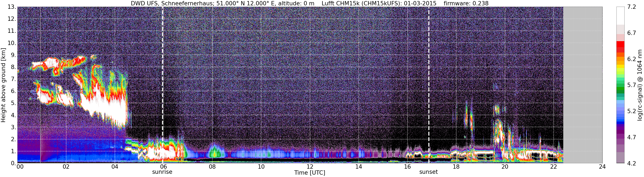The image size is (644, 177).
Task: Click the time axis tick "00"
Action: 20,167
